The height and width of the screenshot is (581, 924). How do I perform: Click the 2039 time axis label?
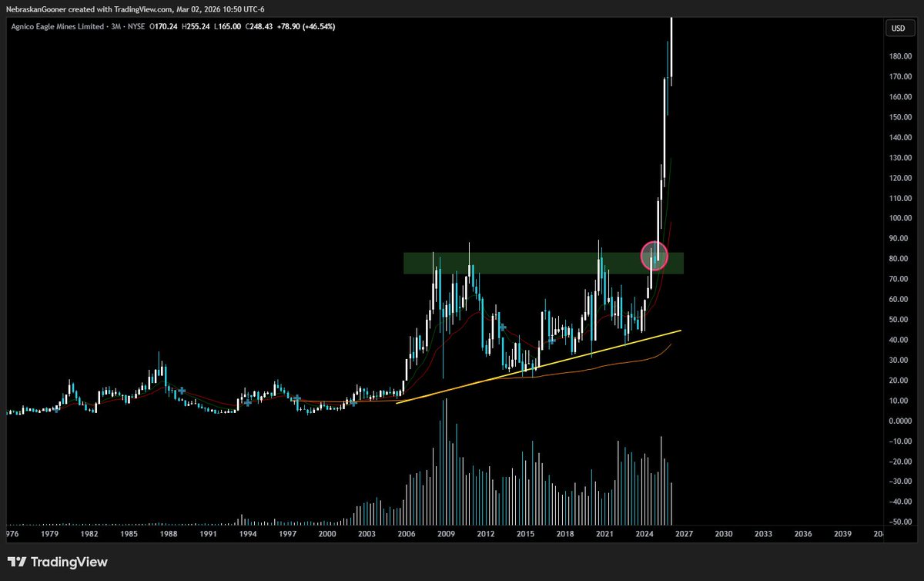pos(842,533)
